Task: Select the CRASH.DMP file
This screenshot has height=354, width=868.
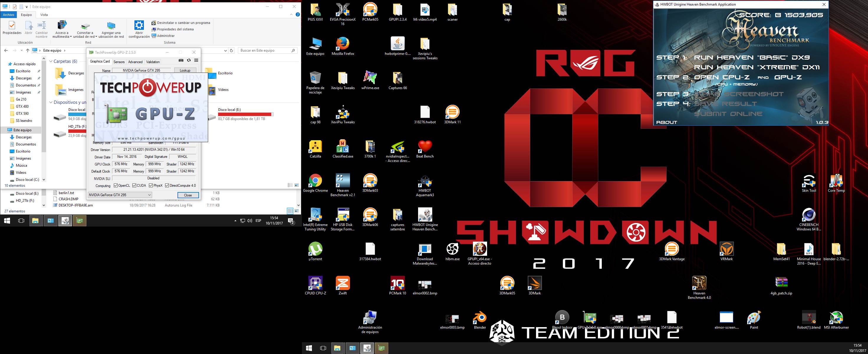Action: coord(68,199)
